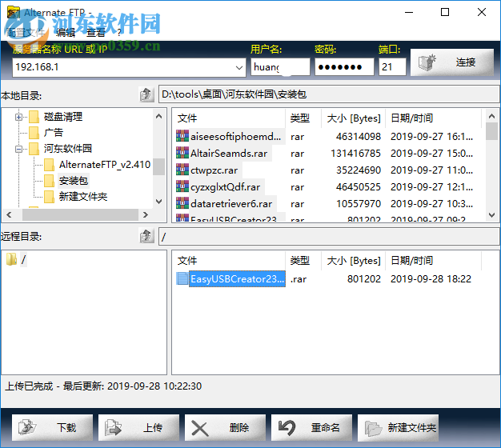Select local file dataretriever6.rar

click(x=231, y=204)
